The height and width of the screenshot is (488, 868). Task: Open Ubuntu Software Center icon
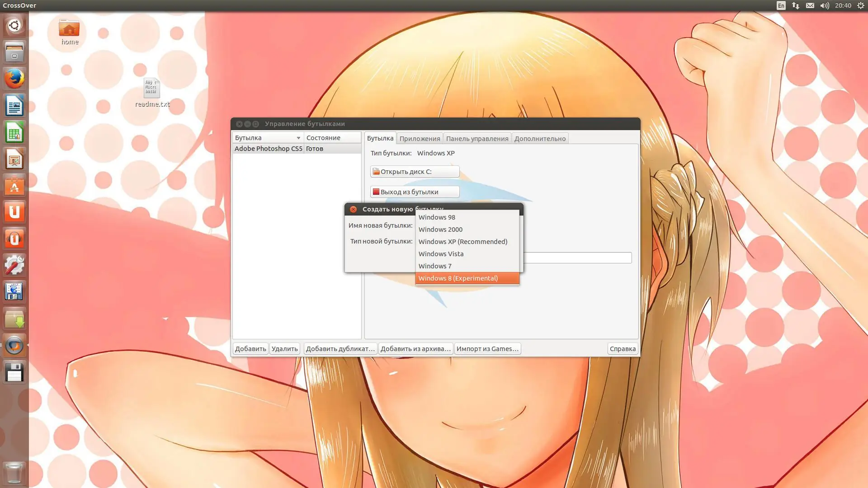pyautogui.click(x=14, y=186)
